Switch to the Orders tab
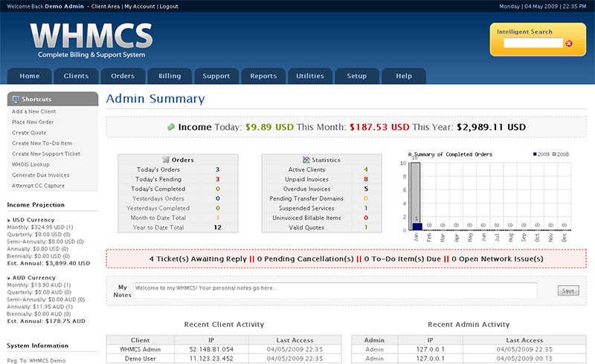Screen dimensions: 595x364 point(123,76)
